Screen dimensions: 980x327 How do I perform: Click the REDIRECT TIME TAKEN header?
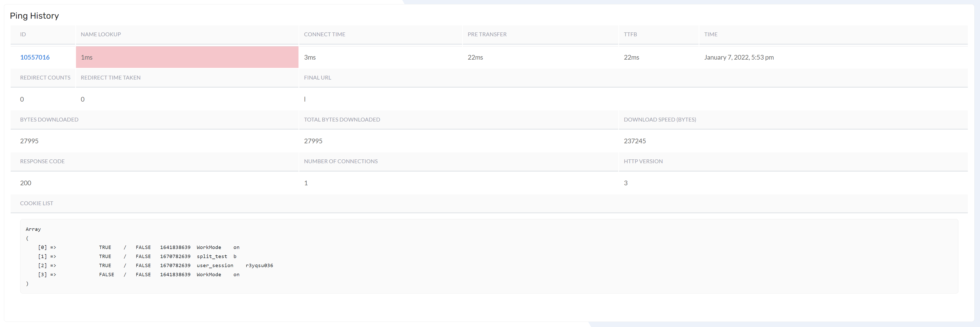coord(110,77)
